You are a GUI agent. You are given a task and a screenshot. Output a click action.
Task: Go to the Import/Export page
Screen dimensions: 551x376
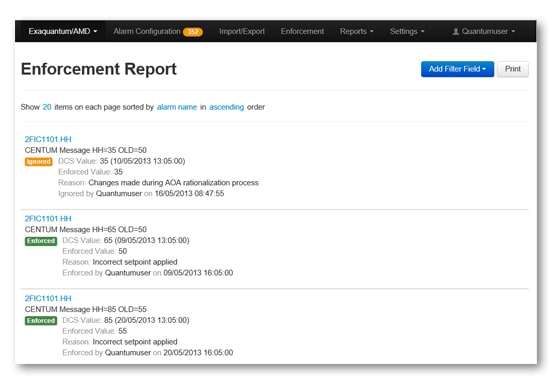tap(242, 31)
